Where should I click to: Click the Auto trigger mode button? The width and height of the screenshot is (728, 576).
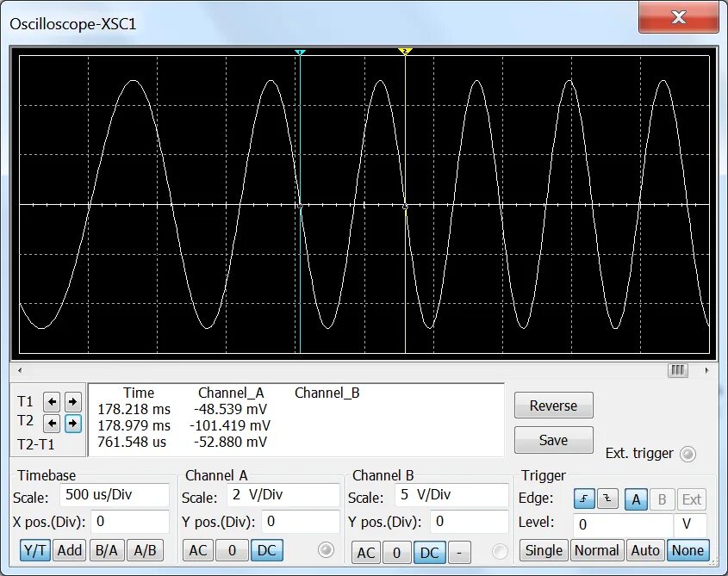point(645,550)
